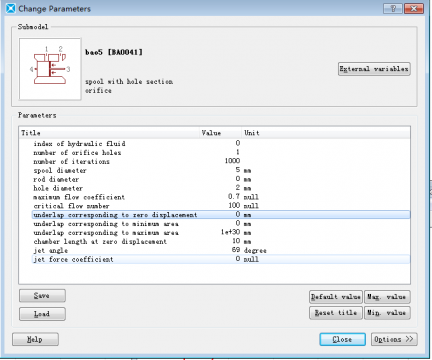Click the Value column header
This screenshot has width=432, height=360.
[221, 133]
